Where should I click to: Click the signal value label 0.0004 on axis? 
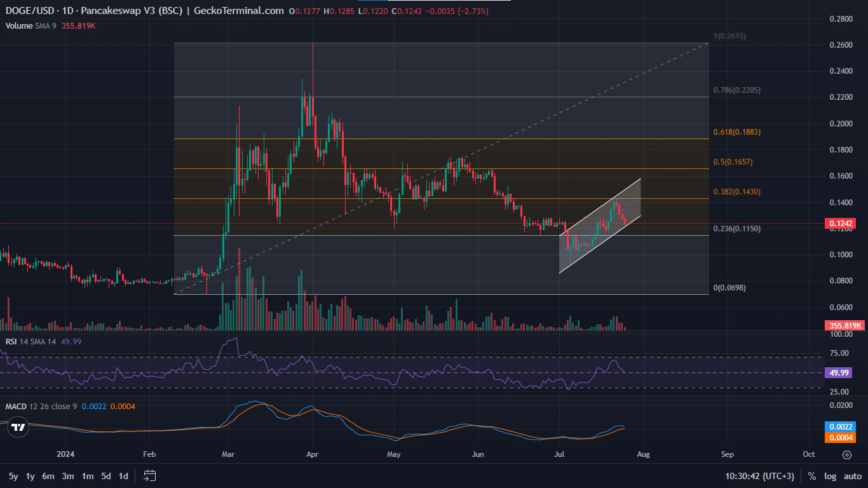click(840, 437)
